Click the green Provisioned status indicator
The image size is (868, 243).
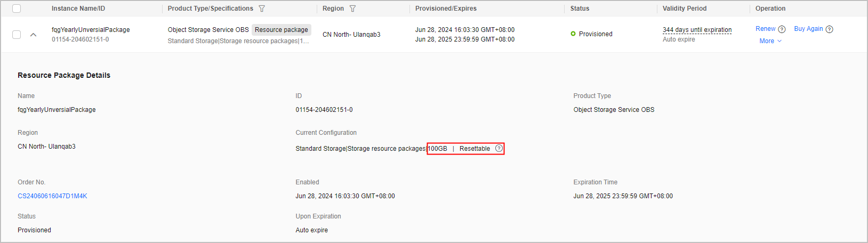[573, 34]
